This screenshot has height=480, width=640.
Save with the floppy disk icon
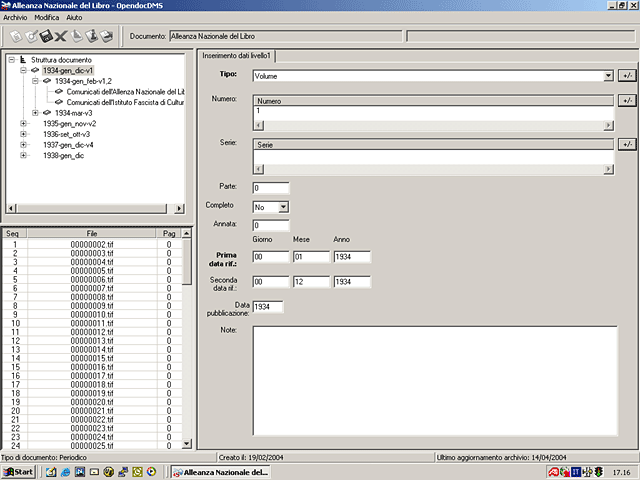(x=46, y=36)
